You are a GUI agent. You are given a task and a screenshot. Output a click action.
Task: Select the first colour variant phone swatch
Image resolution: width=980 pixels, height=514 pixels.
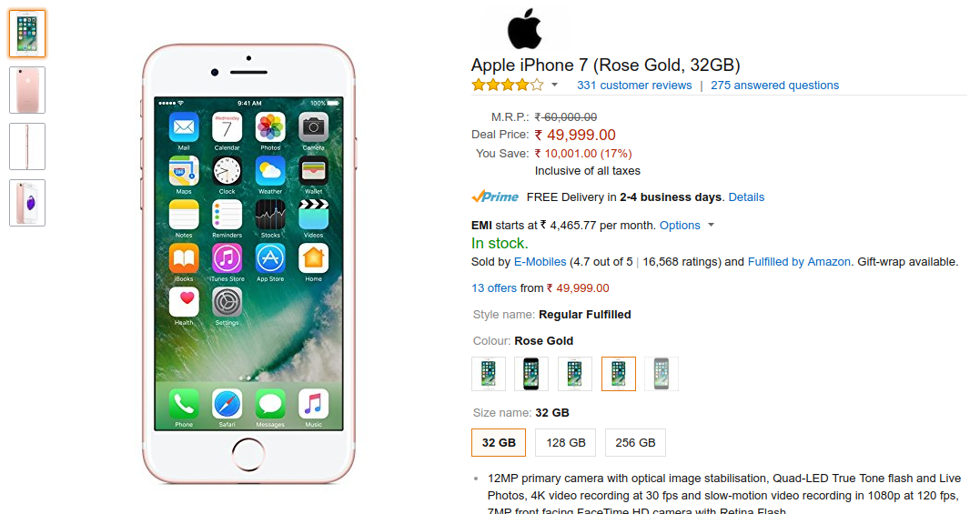(x=489, y=374)
